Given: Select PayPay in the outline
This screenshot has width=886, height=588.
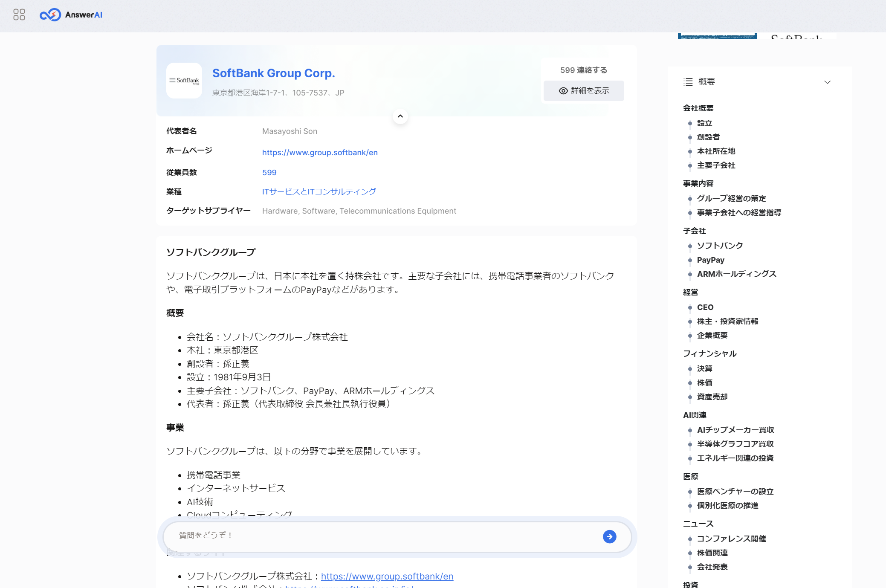Looking at the screenshot, I should (x=710, y=260).
